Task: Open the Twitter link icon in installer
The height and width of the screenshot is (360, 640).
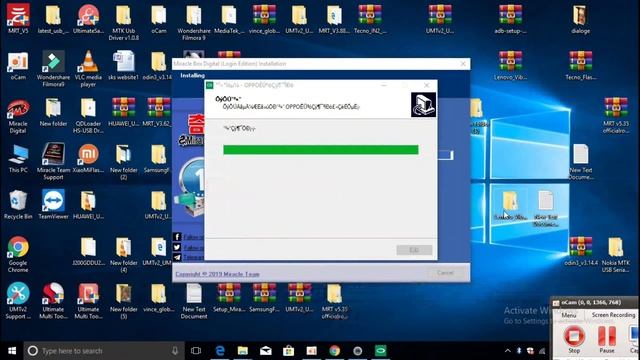Action: (177, 247)
